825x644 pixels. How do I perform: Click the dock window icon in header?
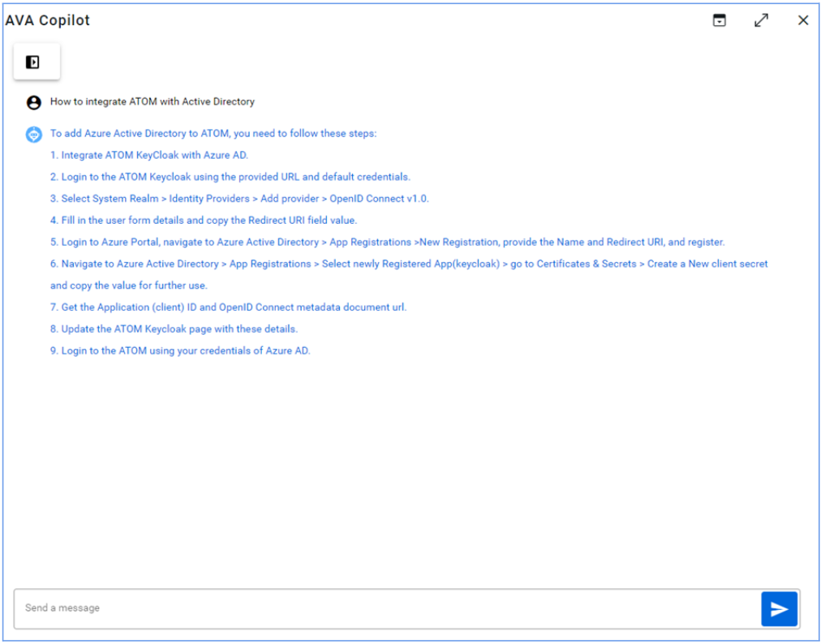pyautogui.click(x=720, y=20)
